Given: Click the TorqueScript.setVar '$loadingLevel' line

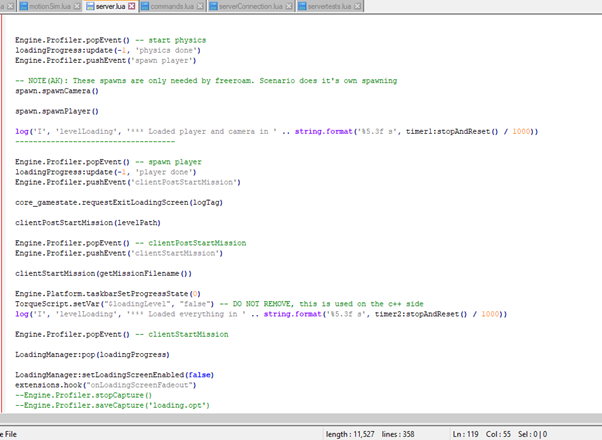Looking at the screenshot, I should (219, 304).
